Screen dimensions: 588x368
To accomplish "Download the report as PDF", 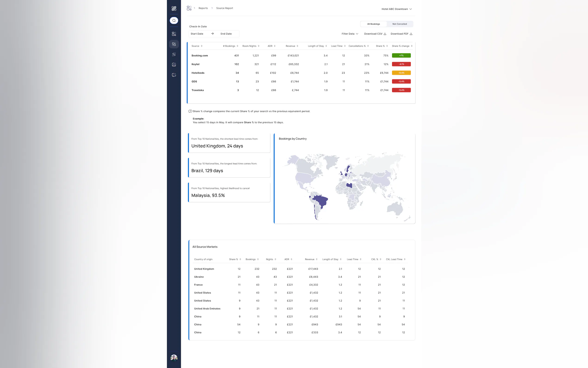I will tap(401, 34).
